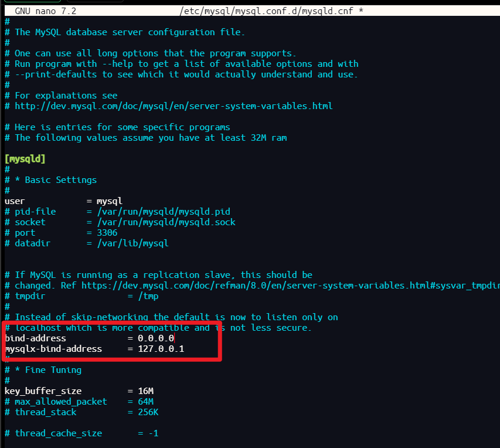
Task: Click the [mysqld] section header
Action: click(25, 158)
